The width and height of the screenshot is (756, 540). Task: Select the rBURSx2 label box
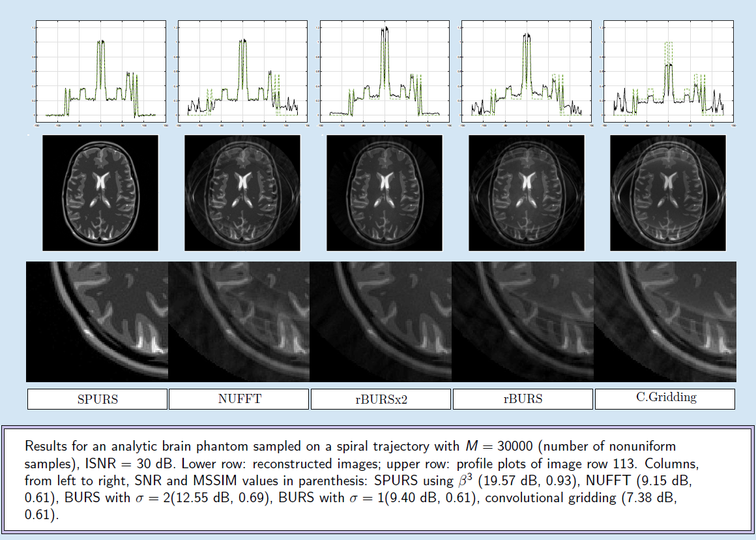click(381, 399)
